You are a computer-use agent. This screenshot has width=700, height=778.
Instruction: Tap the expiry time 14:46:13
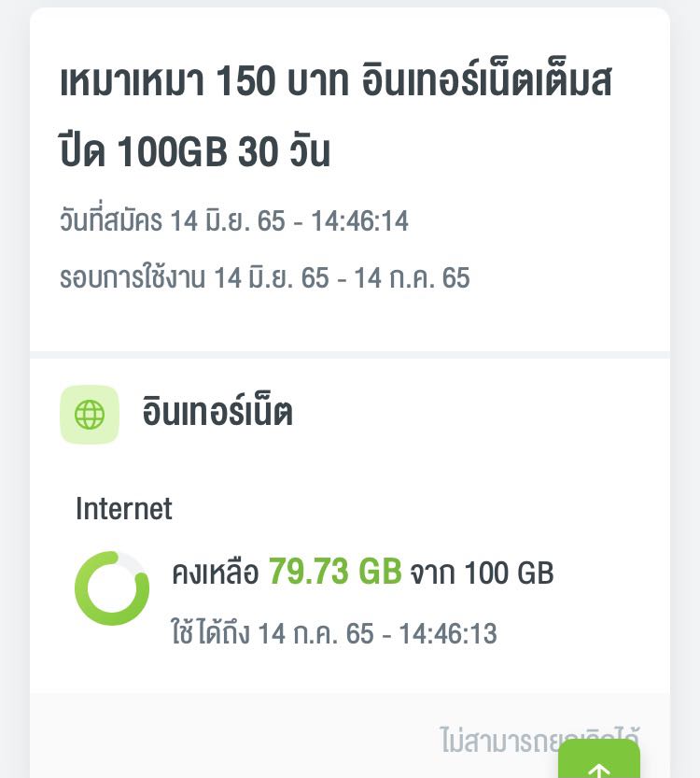click(x=447, y=633)
